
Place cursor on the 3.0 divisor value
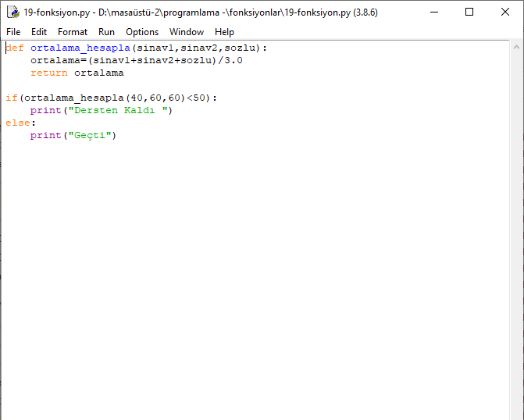tap(233, 60)
